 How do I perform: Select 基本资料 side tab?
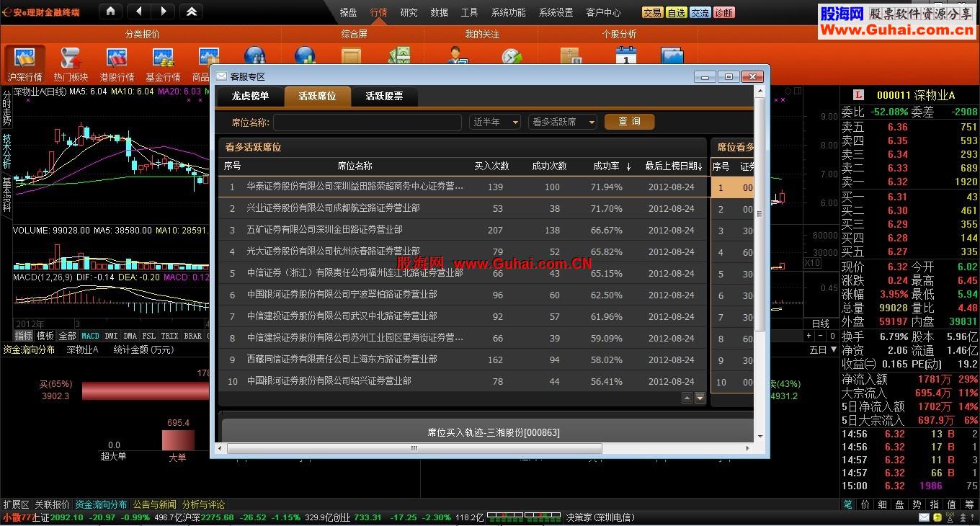pyautogui.click(x=6, y=194)
